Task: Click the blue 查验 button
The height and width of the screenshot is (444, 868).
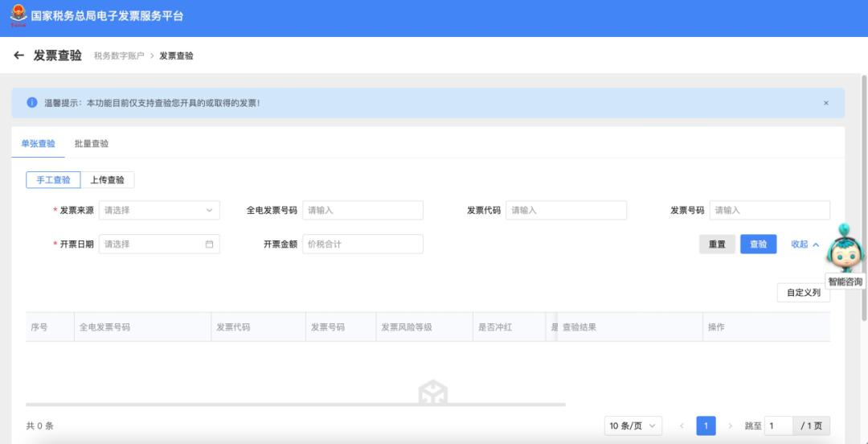Action: [758, 245]
